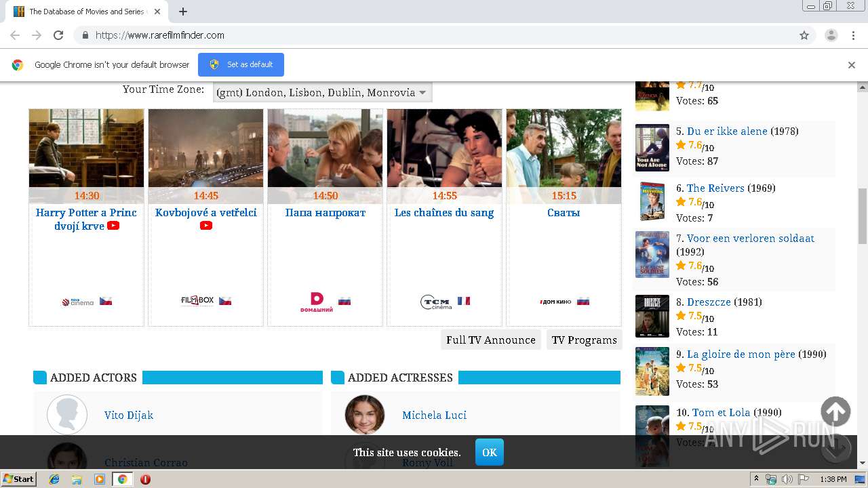
Task: Click the Russian flag beside Domashniy logo
Action: (344, 301)
